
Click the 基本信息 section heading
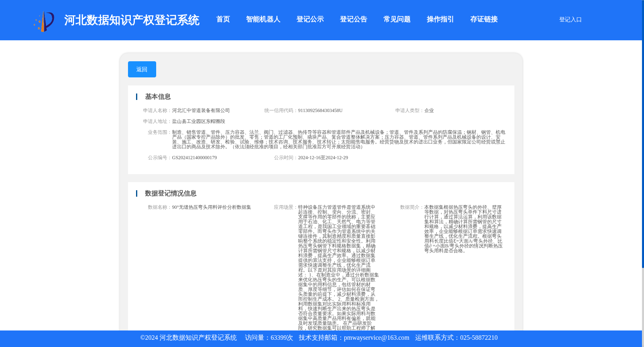[158, 97]
